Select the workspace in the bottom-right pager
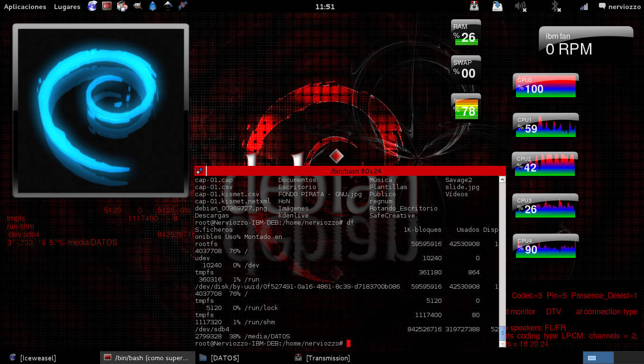This screenshot has width=644, height=364. click(598, 358)
